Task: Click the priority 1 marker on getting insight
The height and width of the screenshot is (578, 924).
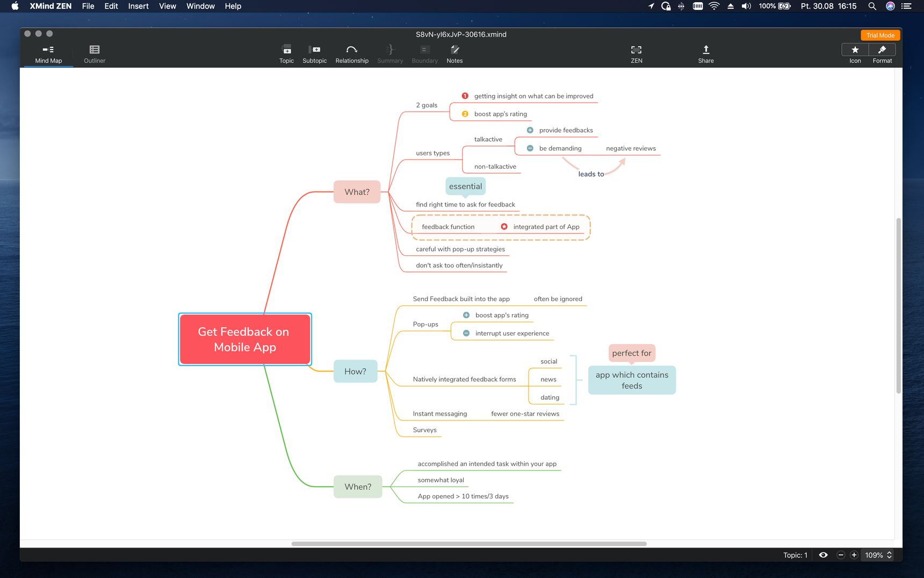Action: tap(465, 96)
